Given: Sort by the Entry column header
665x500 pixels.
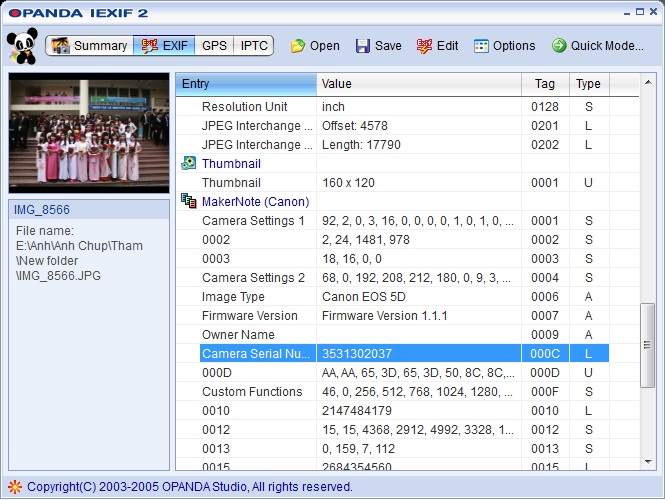Looking at the screenshot, I should click(x=246, y=84).
